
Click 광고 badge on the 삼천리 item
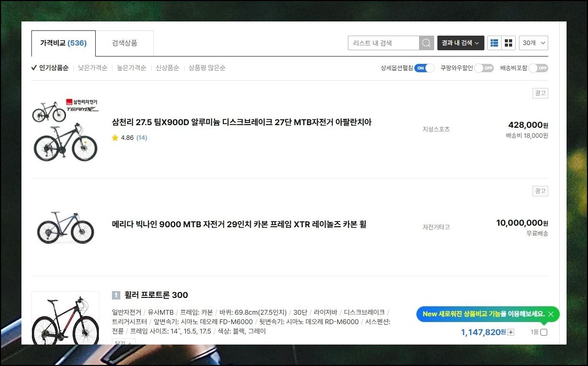pyautogui.click(x=540, y=93)
